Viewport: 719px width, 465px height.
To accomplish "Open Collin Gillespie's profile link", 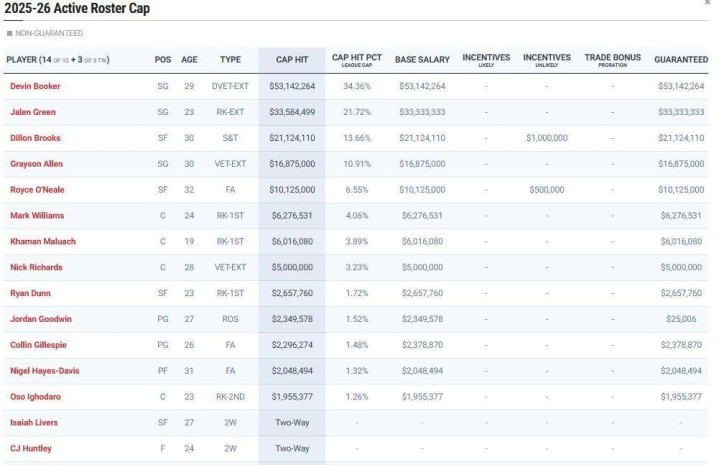I will (39, 345).
